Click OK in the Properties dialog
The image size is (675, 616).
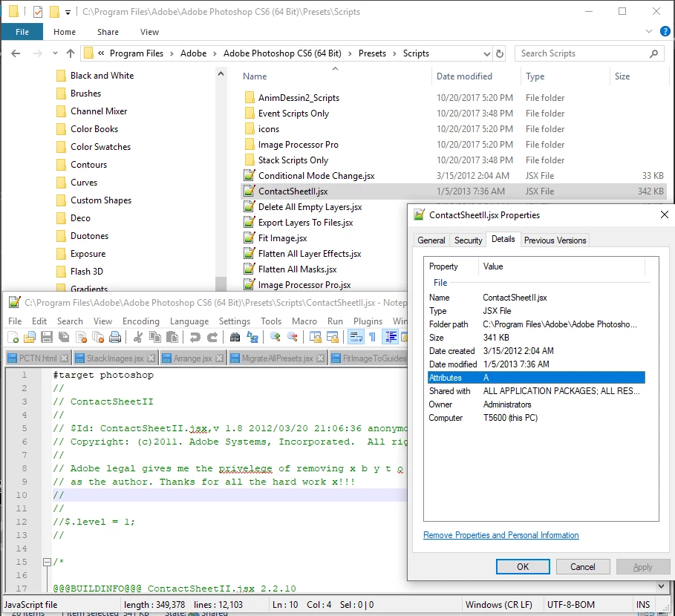pos(523,567)
